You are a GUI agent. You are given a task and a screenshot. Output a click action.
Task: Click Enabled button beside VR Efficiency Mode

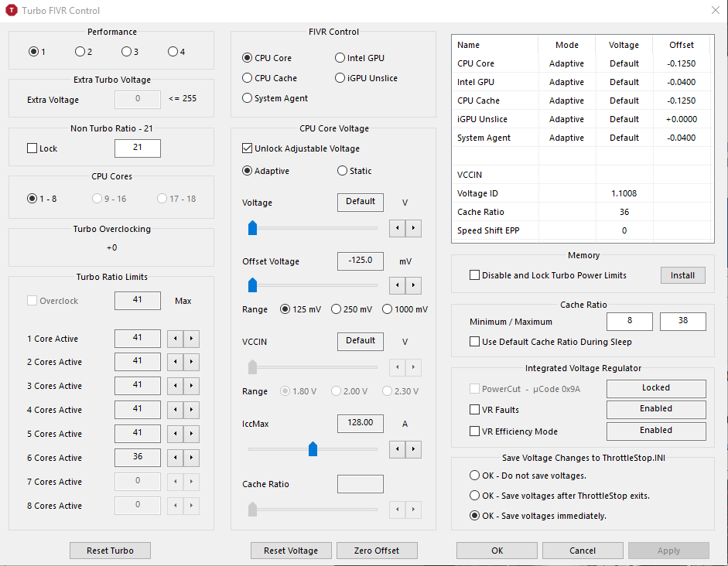coord(656,431)
